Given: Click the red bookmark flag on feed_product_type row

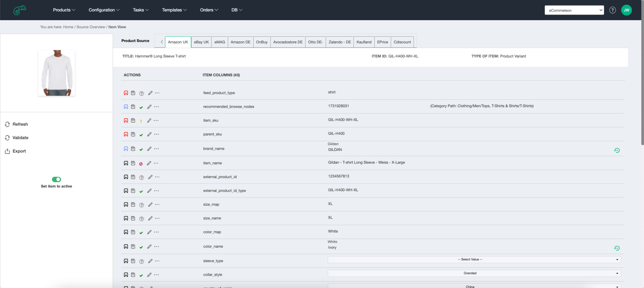Looking at the screenshot, I should (126, 93).
